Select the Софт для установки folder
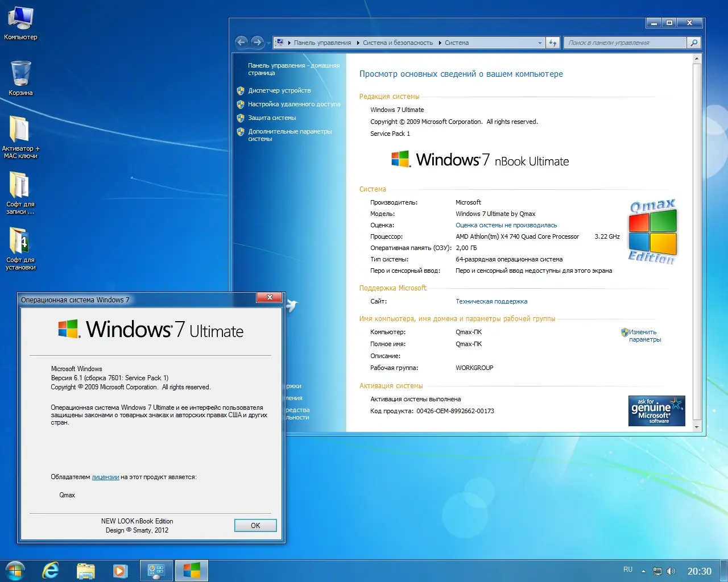Screen dimensions: 728x582 click(x=20, y=248)
